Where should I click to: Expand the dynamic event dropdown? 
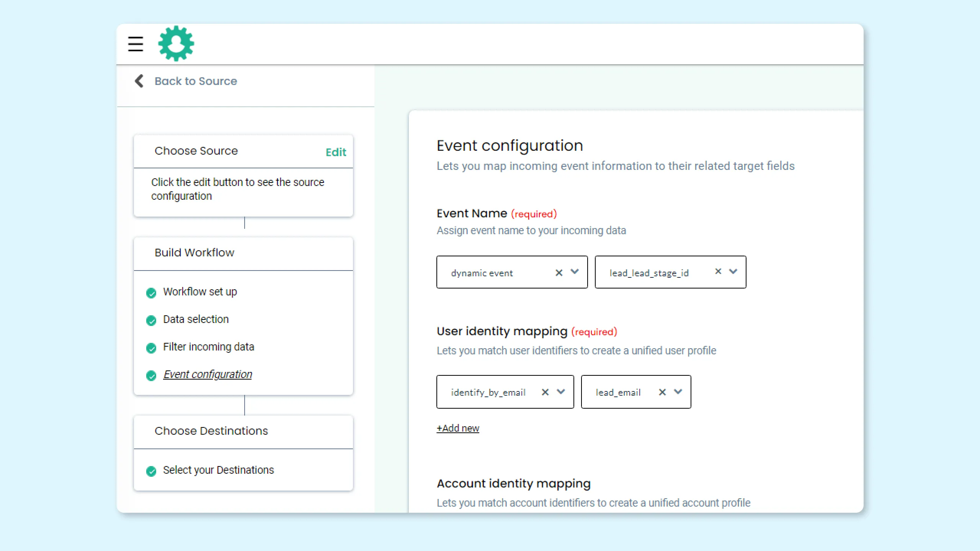click(x=575, y=272)
